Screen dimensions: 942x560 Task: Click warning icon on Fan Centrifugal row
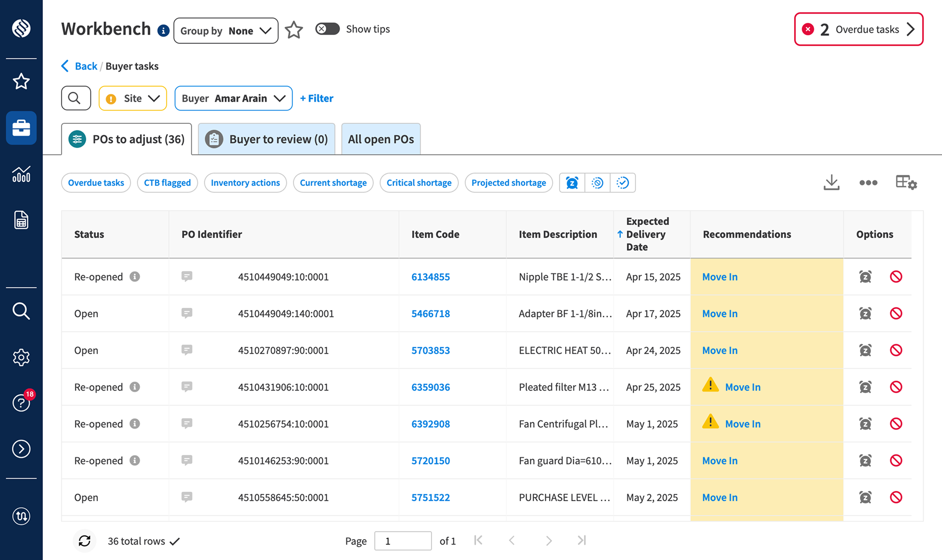coord(710,422)
